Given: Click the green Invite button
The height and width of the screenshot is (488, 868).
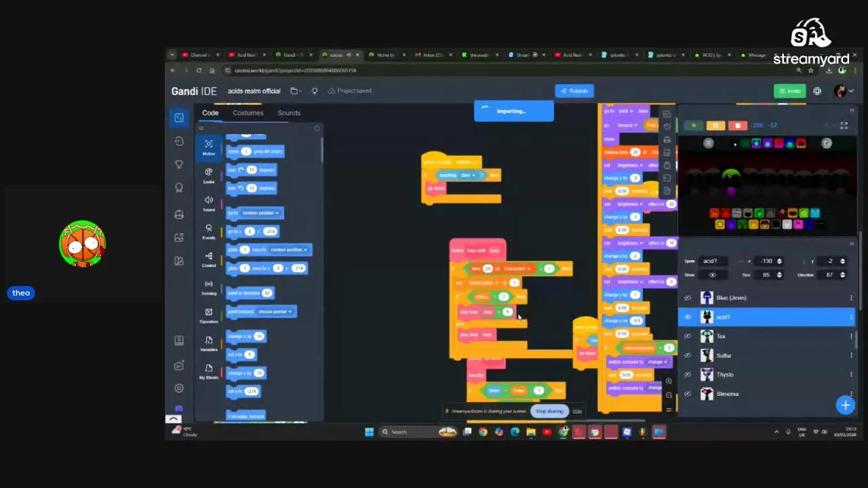Looking at the screenshot, I should [x=789, y=91].
